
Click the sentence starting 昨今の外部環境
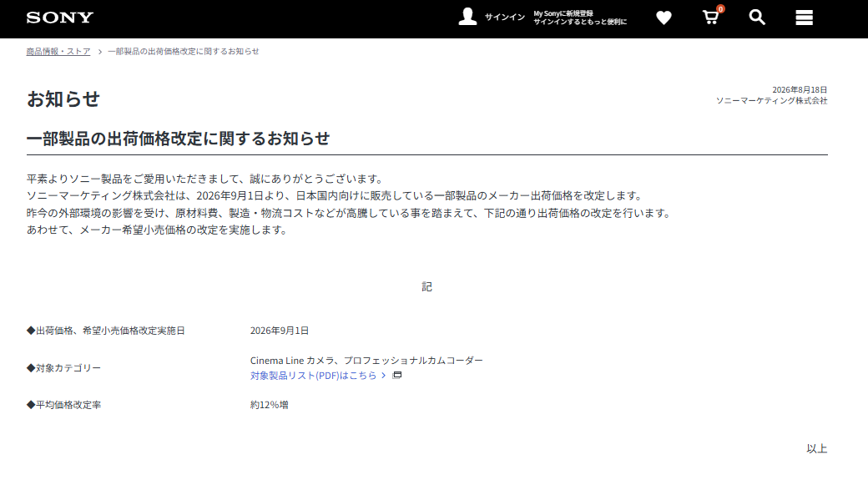pos(350,213)
